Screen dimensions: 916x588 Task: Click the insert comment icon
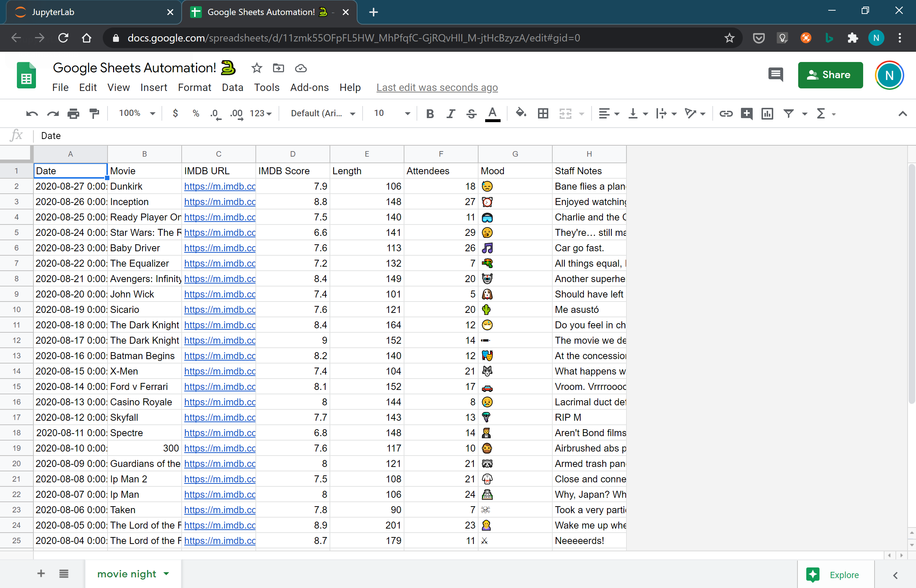(x=746, y=113)
